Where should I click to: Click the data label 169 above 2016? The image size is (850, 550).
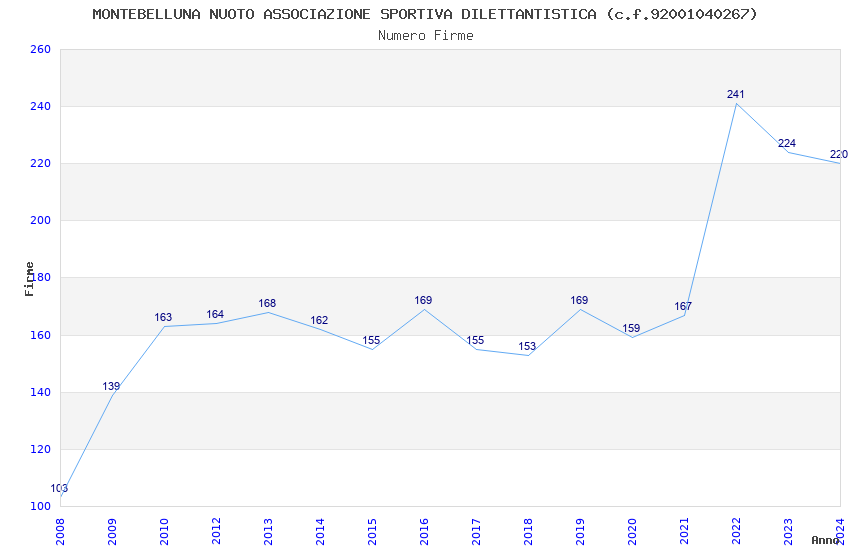423,300
